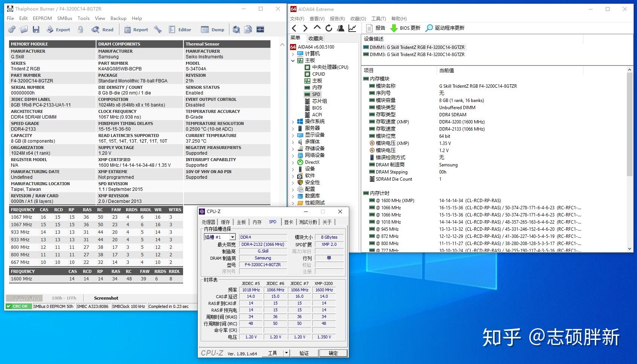Expand the 计算机 tree node
The width and height of the screenshot is (637, 364).
pos(293,54)
